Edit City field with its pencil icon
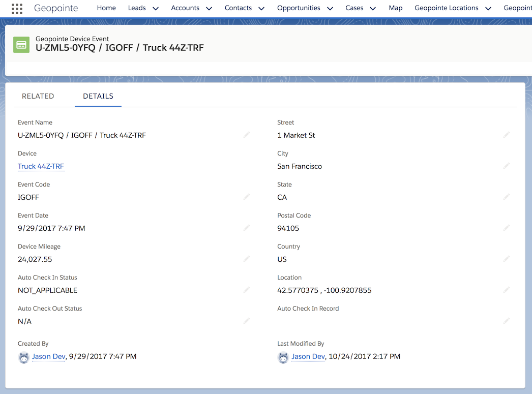Screen dimensions: 532x394 click(x=507, y=166)
